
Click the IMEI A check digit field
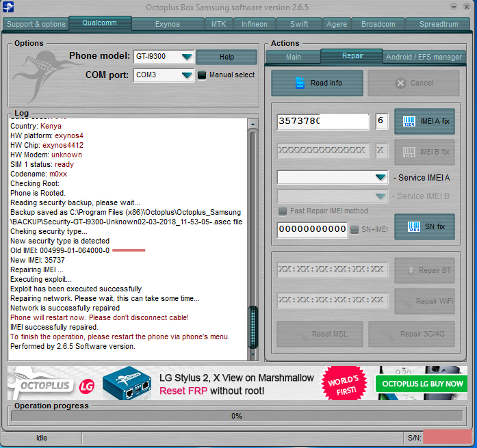click(x=382, y=122)
